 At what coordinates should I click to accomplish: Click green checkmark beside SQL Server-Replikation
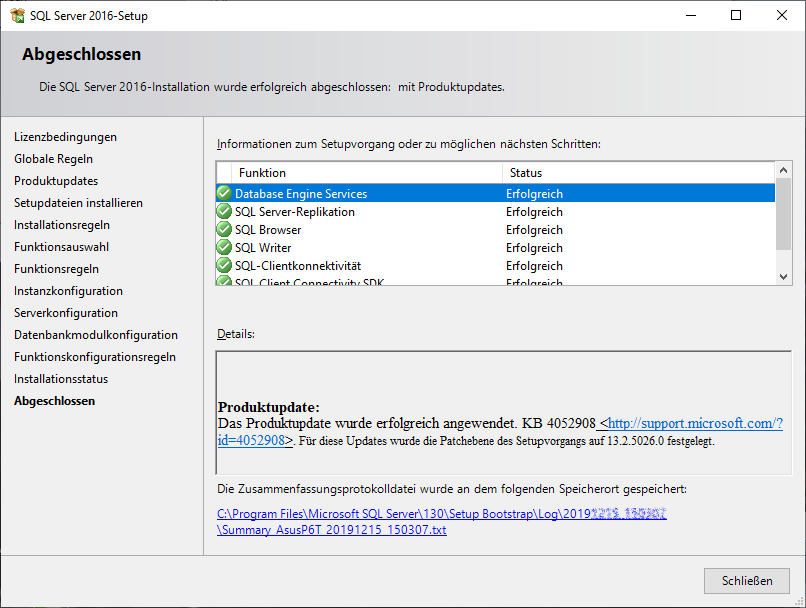[224, 212]
